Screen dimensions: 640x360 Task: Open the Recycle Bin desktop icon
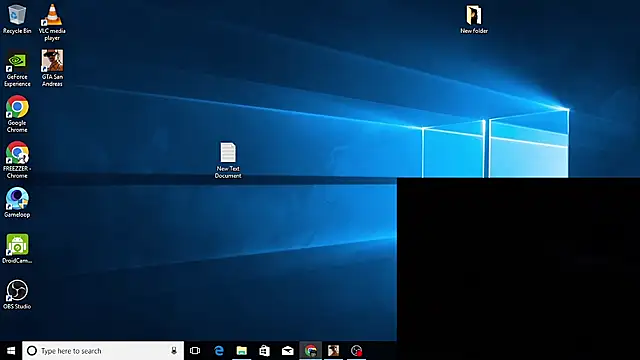17,20
